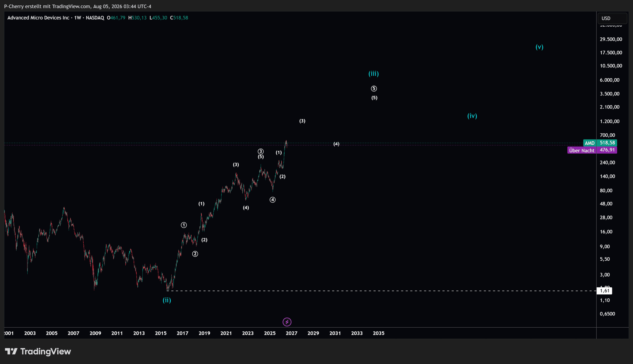Click the 10.500,00 price axis label
This screenshot has width=633, height=364.
(x=611, y=66)
